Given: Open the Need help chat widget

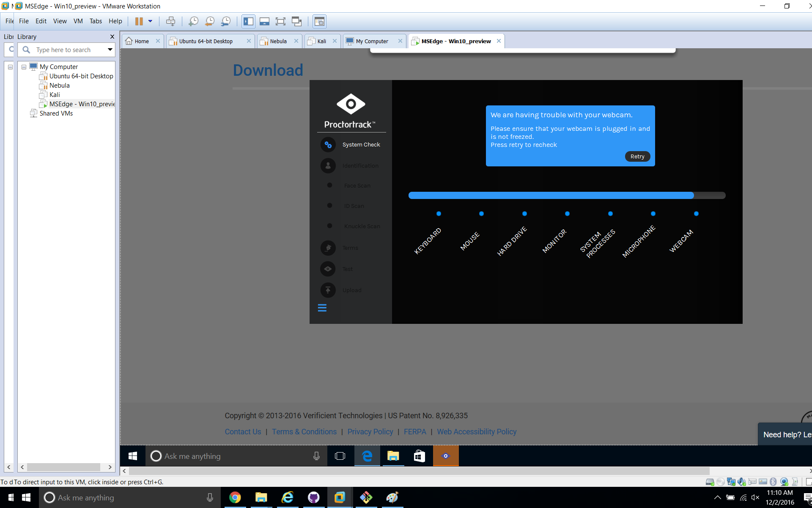Looking at the screenshot, I should point(785,434).
